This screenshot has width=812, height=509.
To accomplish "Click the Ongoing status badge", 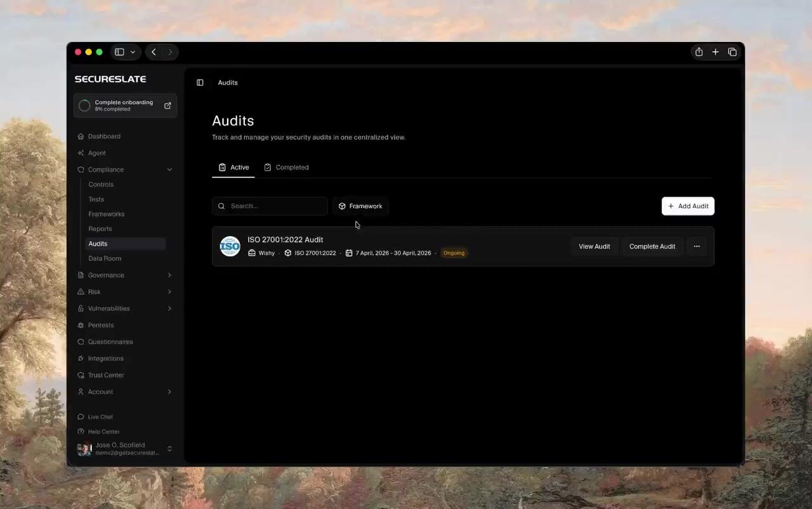I will coord(454,253).
